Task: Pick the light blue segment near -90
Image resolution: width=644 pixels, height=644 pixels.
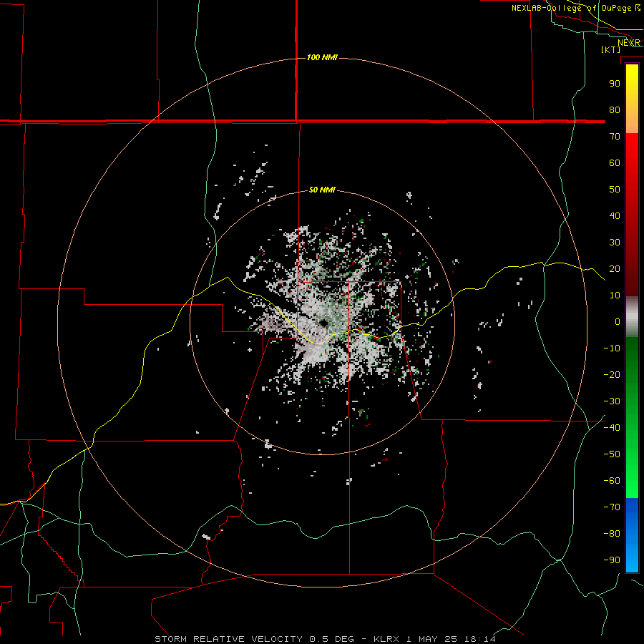Action: pyautogui.click(x=632, y=559)
